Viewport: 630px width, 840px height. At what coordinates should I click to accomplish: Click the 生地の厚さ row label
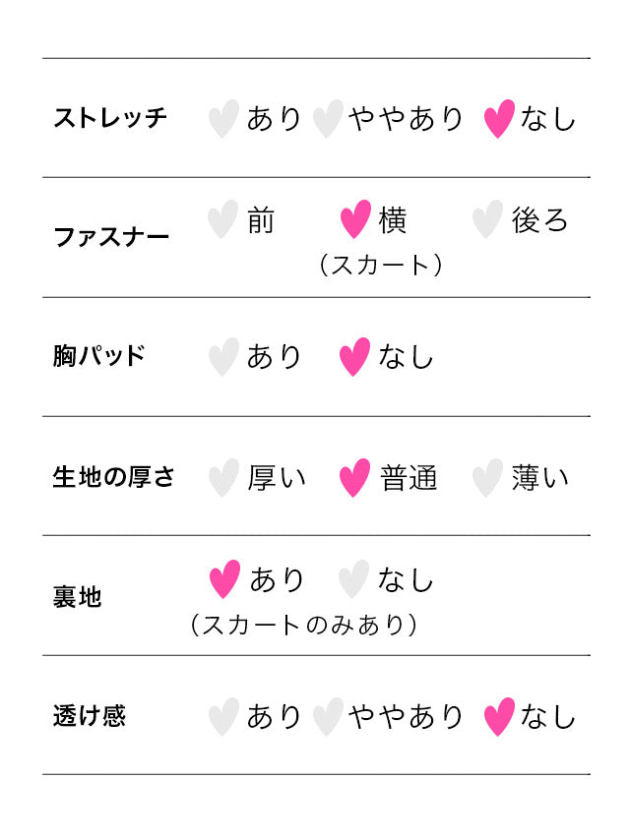coord(113,477)
